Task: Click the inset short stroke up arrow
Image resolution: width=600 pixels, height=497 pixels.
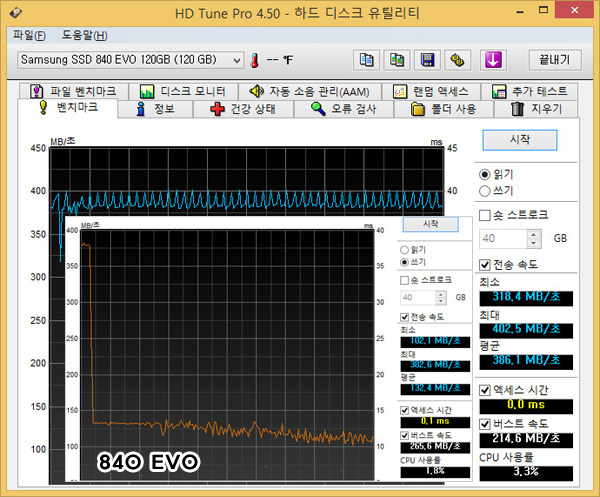Action: pyautogui.click(x=441, y=294)
